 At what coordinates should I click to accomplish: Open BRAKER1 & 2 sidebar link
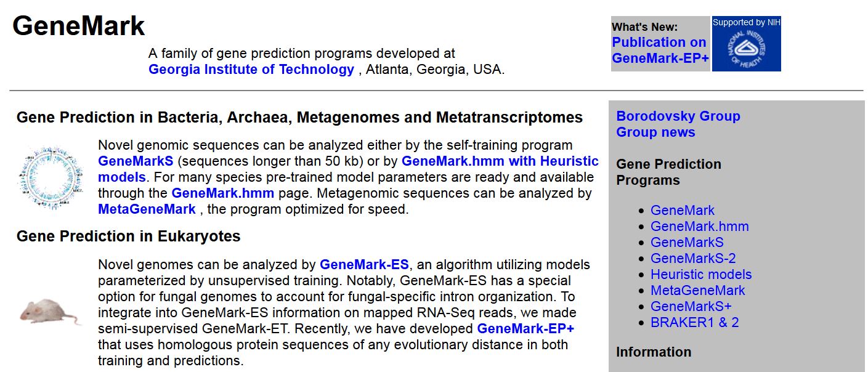pos(694,323)
